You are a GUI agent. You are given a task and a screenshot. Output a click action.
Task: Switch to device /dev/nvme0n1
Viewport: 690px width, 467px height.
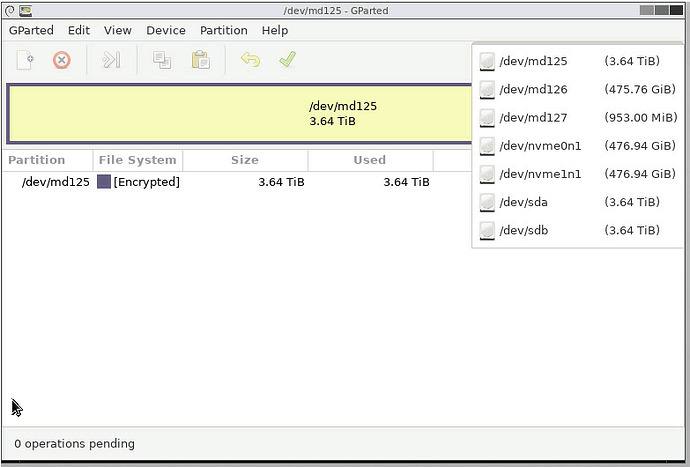(x=578, y=146)
